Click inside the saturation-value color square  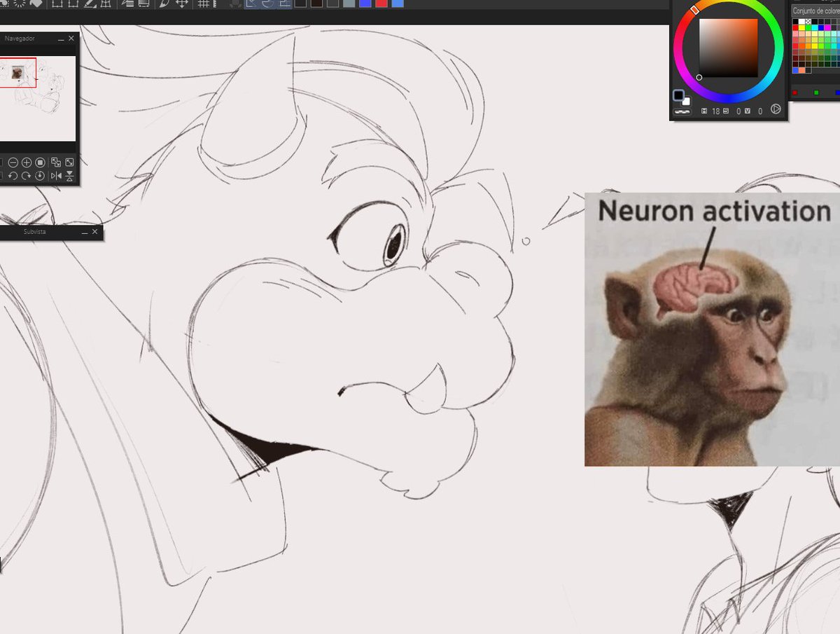[729, 48]
